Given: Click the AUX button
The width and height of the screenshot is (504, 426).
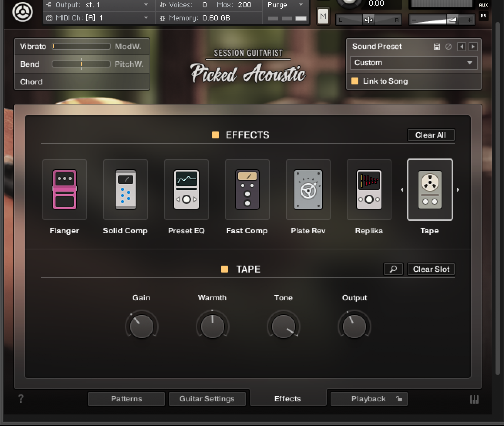Looking at the screenshot, I should click(484, 5).
